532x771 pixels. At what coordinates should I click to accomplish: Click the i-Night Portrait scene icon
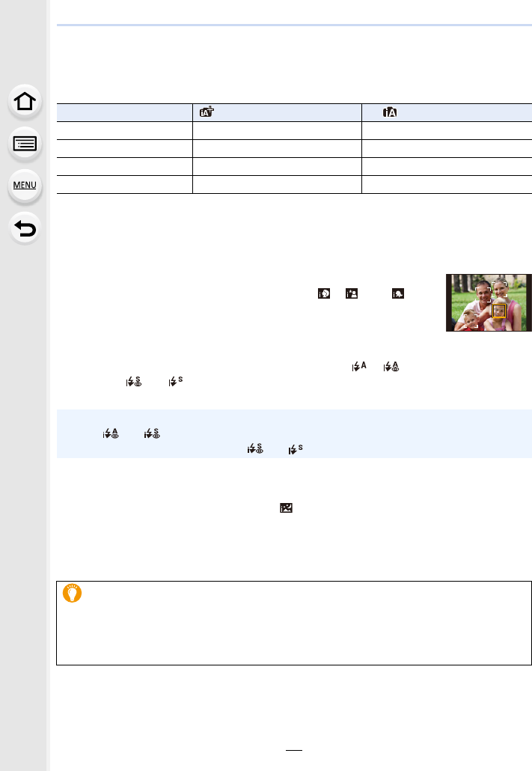click(352, 293)
